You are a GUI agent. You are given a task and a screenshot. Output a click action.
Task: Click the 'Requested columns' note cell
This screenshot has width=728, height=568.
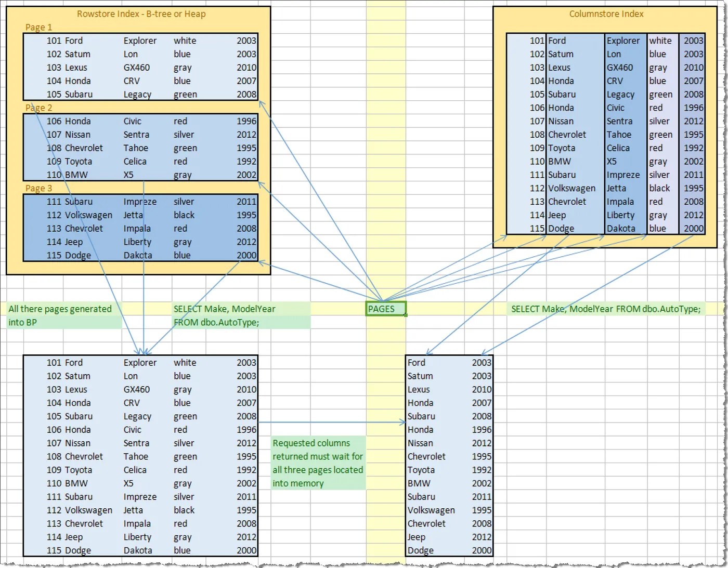[x=311, y=443]
